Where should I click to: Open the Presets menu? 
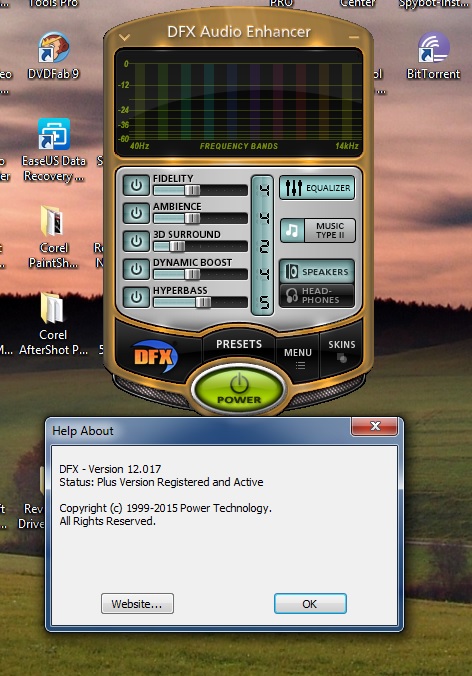pyautogui.click(x=239, y=344)
